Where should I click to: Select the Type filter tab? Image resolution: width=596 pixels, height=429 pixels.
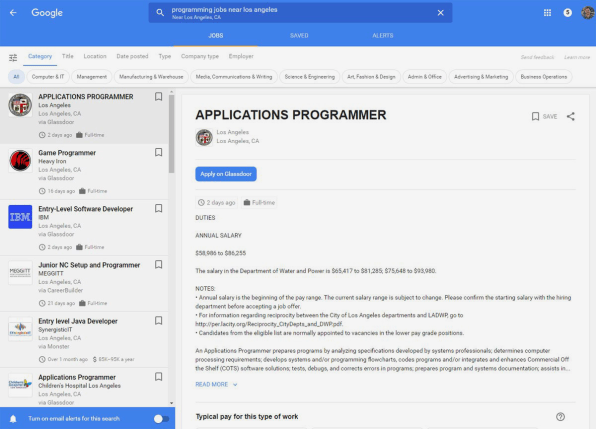[165, 56]
